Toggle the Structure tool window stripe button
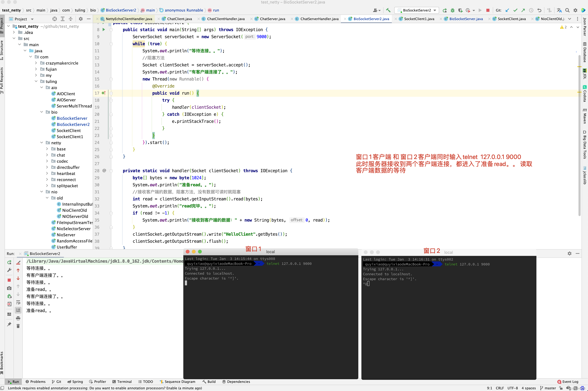Viewport: 588px width, 391px height. pyautogui.click(x=2, y=50)
